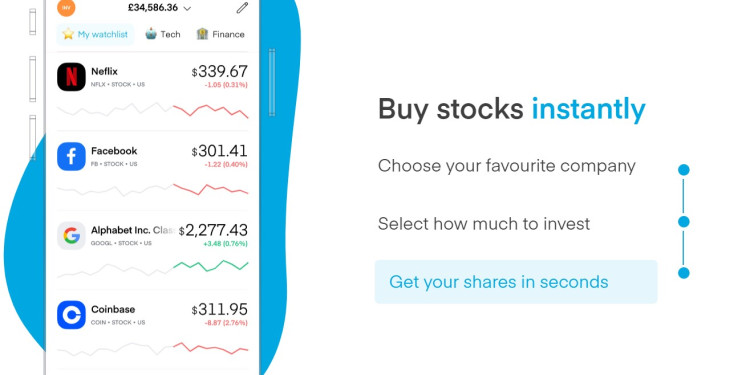Screen dimensions: 750x375
Task: Tap the Coinbase logo icon
Action: point(71,315)
